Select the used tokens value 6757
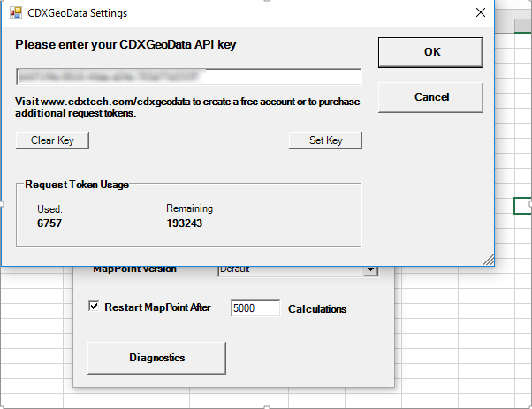The image size is (532, 409). click(x=49, y=223)
